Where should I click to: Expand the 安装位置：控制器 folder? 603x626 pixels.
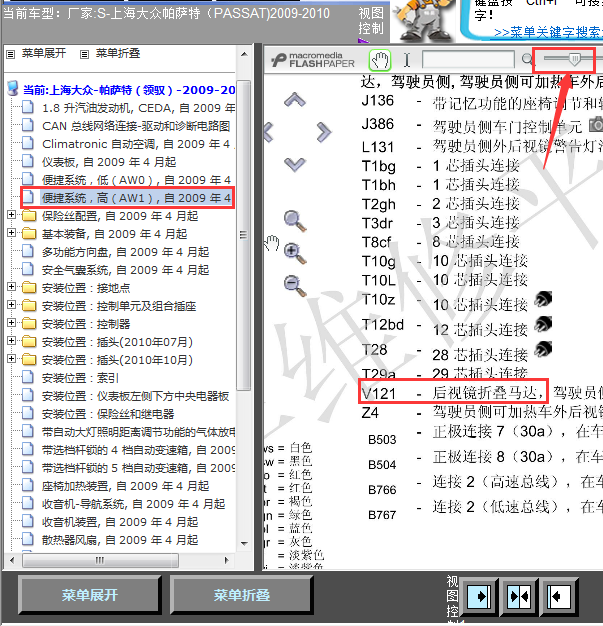12,322
